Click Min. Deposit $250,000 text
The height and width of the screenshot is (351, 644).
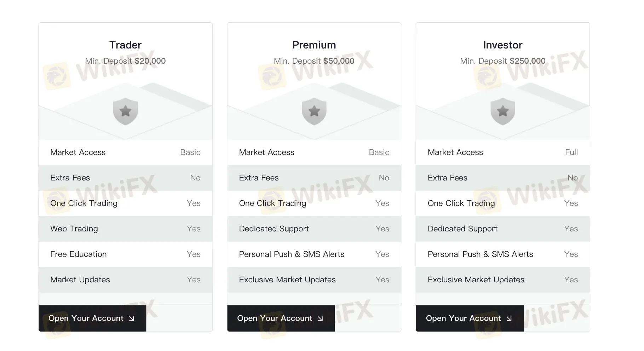pos(502,61)
